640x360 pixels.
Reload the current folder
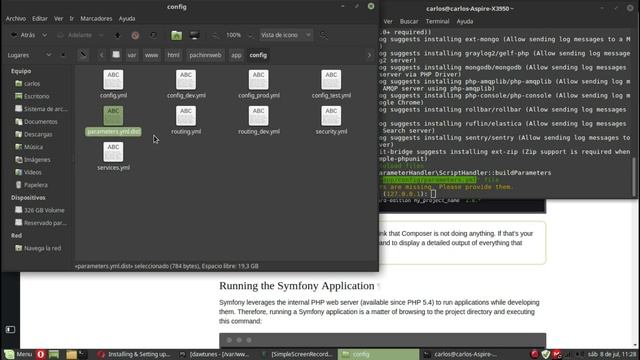[153, 36]
